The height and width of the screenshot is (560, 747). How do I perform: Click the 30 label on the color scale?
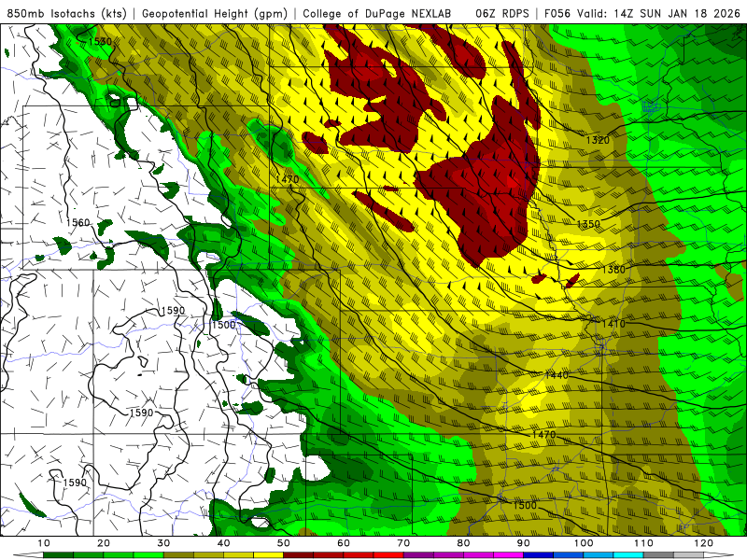coord(163,543)
